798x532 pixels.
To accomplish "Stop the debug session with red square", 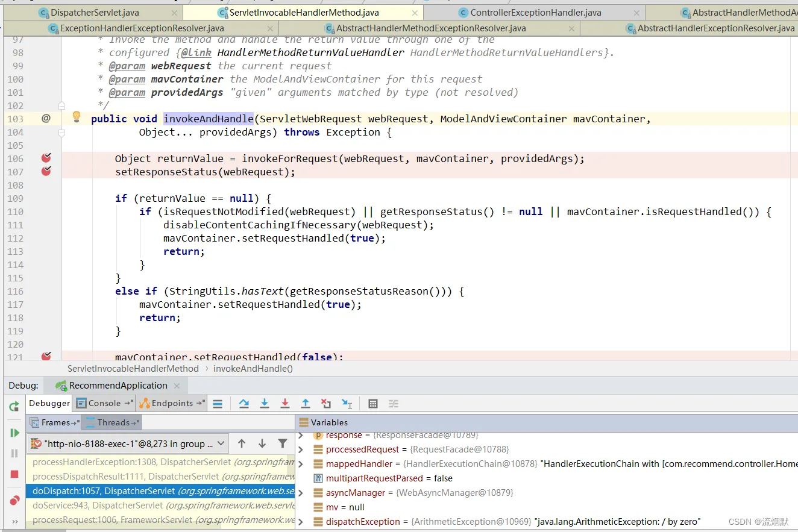I will point(14,474).
